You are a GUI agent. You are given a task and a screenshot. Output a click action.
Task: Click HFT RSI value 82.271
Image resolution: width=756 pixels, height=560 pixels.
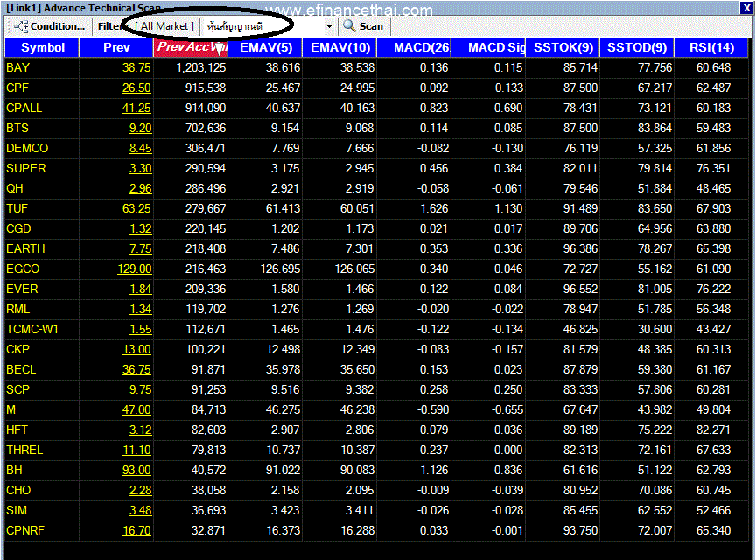[x=714, y=430]
